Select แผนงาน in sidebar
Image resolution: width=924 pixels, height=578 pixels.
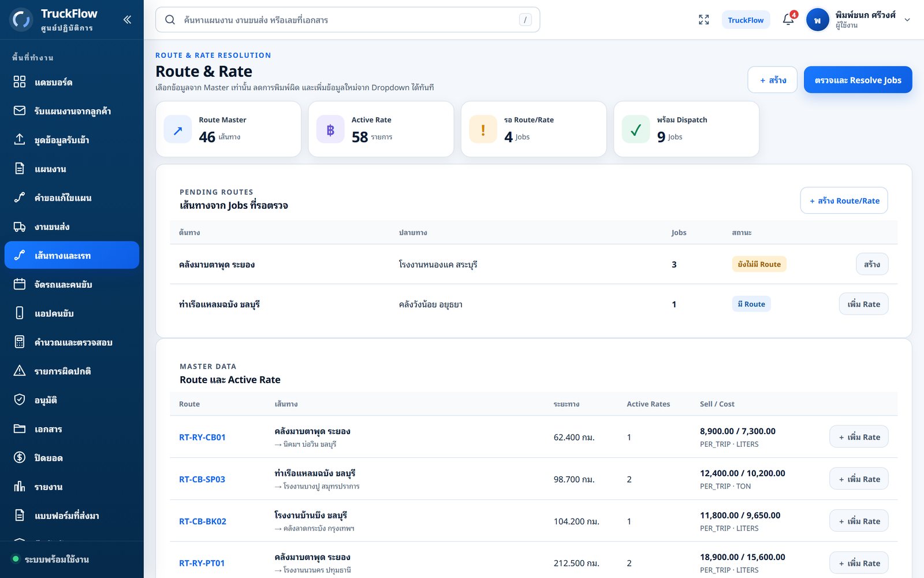72,168
